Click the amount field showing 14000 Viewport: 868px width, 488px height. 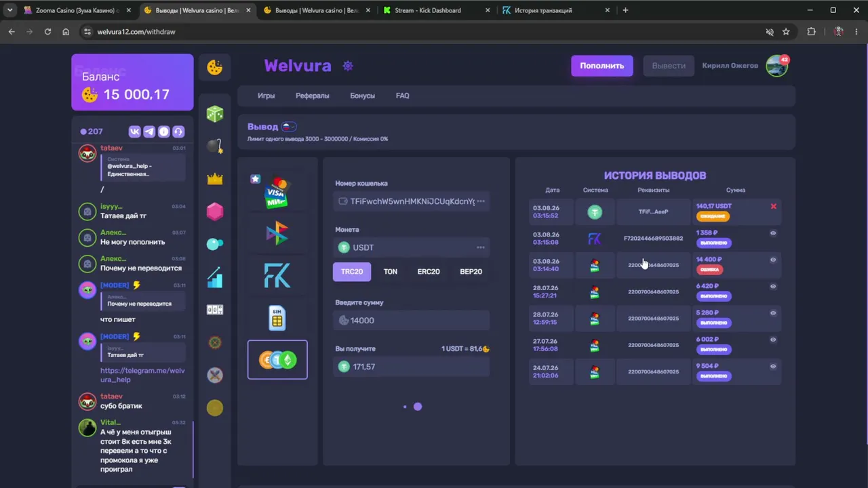click(x=412, y=321)
